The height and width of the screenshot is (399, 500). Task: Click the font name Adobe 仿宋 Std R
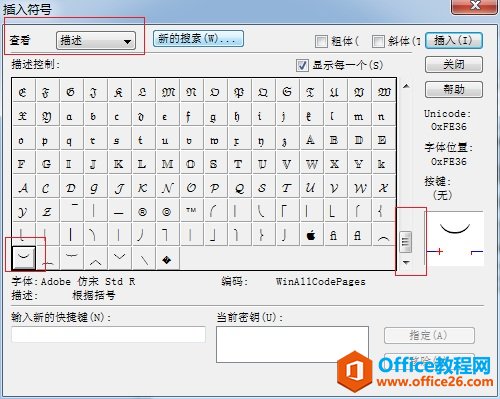coord(88,282)
